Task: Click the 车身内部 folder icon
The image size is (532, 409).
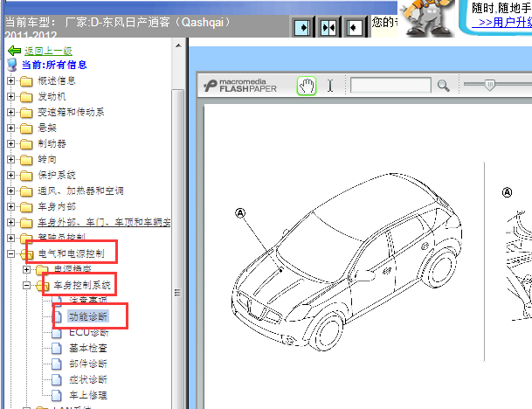Action: point(26,207)
